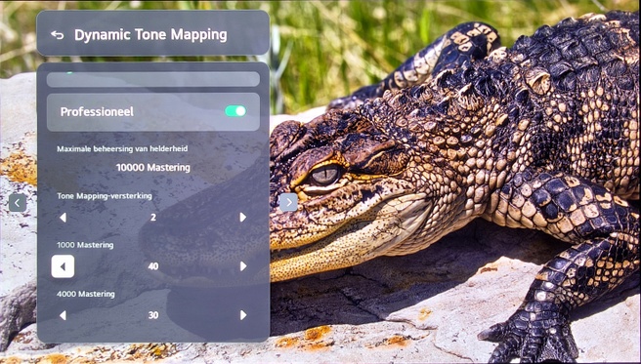Click the 4000 Mastering label
641x364 pixels.
(x=85, y=294)
